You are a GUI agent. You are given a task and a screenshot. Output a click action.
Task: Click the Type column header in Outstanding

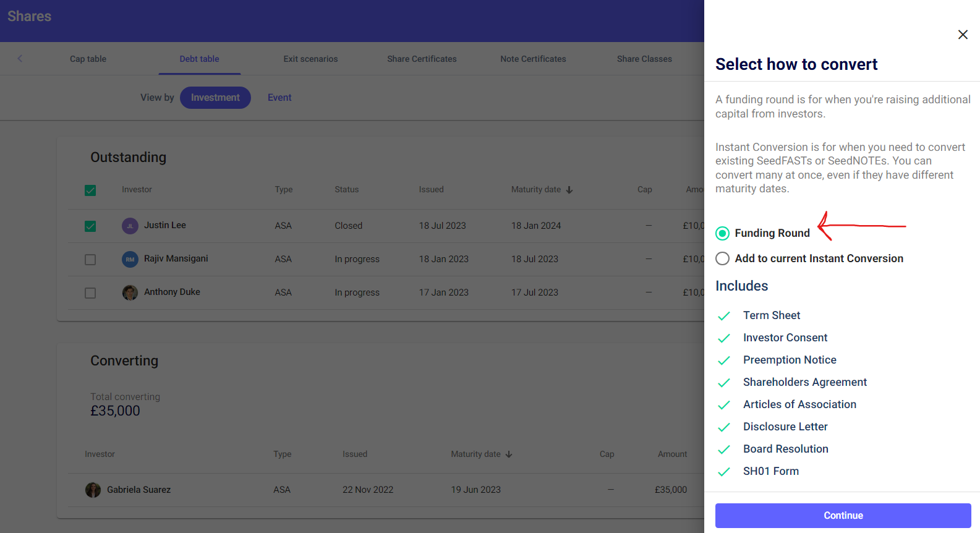pyautogui.click(x=284, y=190)
